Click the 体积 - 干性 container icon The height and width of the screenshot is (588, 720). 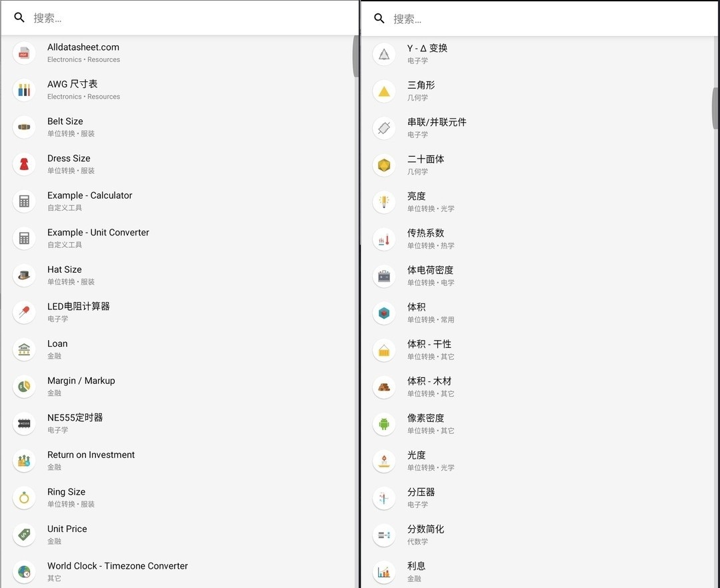(x=384, y=350)
